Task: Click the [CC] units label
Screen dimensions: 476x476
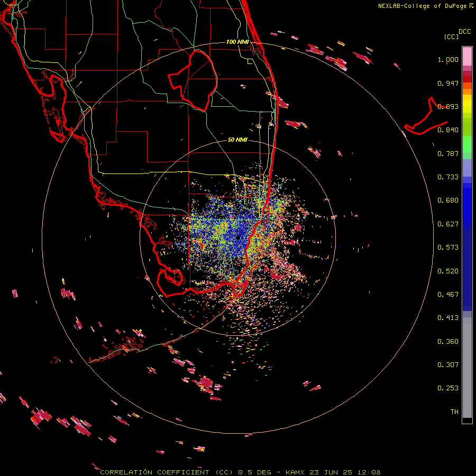Action: click(451, 36)
